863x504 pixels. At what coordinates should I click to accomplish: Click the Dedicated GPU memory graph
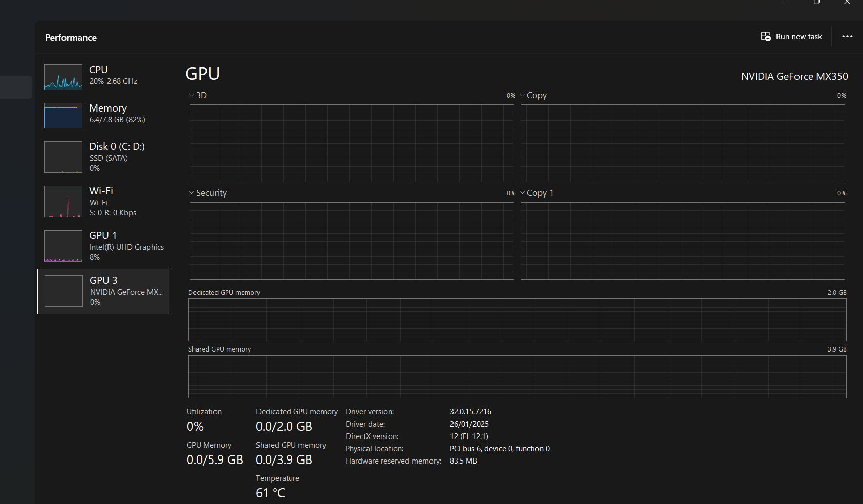pos(517,320)
